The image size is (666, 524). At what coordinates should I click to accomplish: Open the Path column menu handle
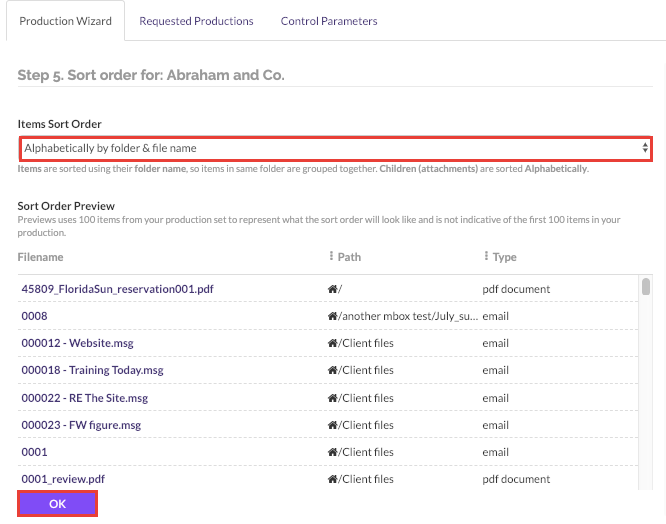331,256
